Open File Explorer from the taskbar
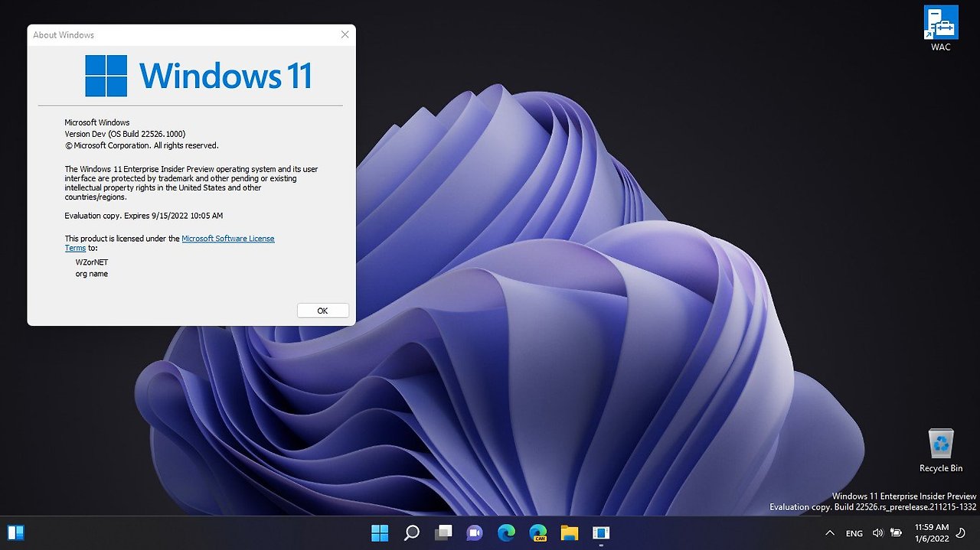Screen dimensions: 980x550 570,532
